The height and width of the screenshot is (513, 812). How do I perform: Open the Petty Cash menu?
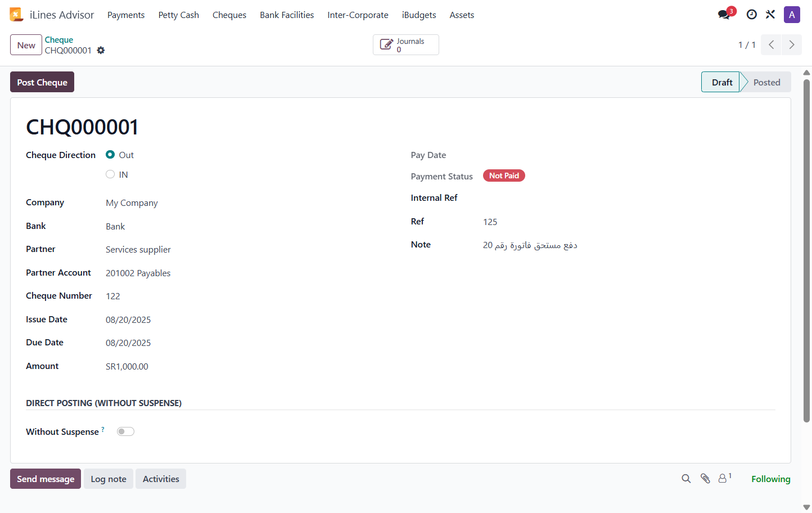[179, 15]
